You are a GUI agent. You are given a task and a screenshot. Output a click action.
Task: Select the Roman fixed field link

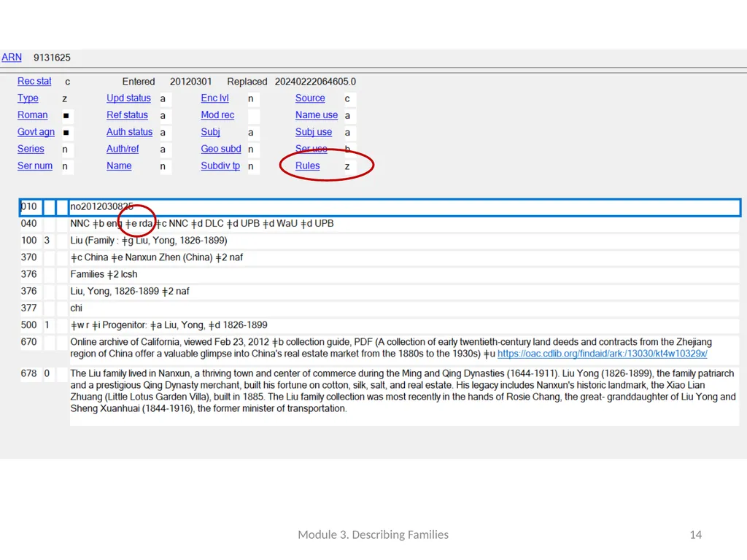[32, 115]
